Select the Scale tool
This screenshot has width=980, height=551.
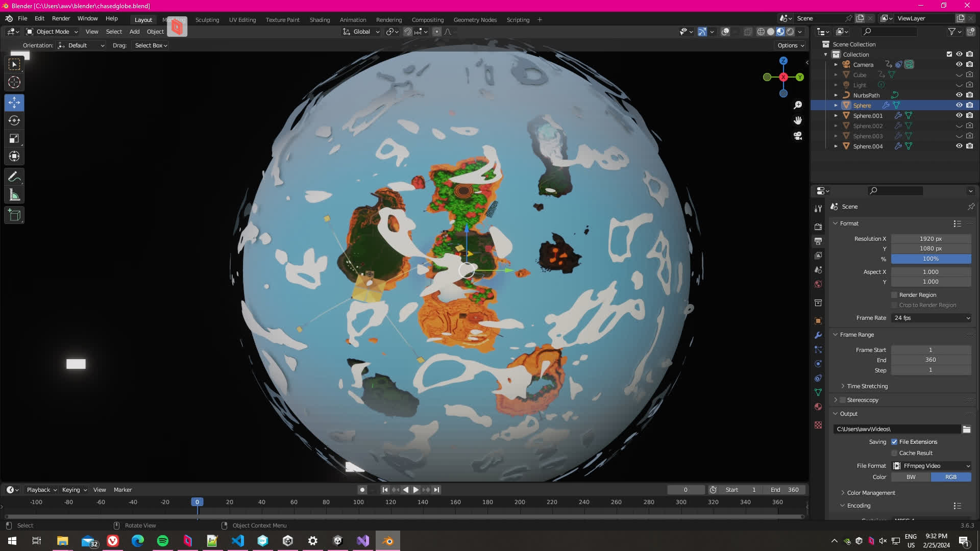pos(14,139)
